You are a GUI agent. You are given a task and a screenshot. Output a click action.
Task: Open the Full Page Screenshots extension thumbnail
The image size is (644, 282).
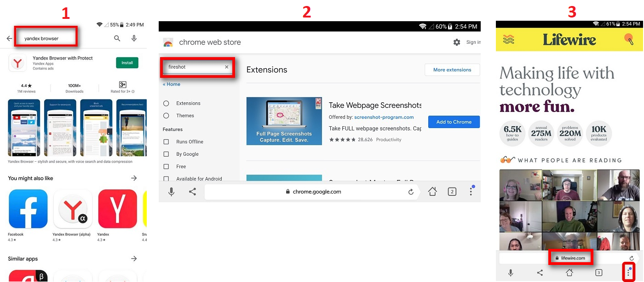point(284,121)
